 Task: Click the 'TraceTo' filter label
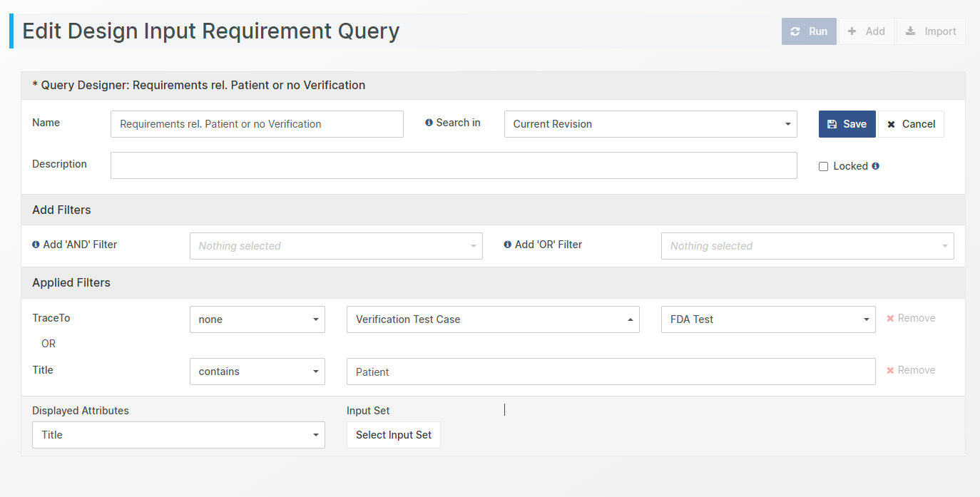point(51,318)
